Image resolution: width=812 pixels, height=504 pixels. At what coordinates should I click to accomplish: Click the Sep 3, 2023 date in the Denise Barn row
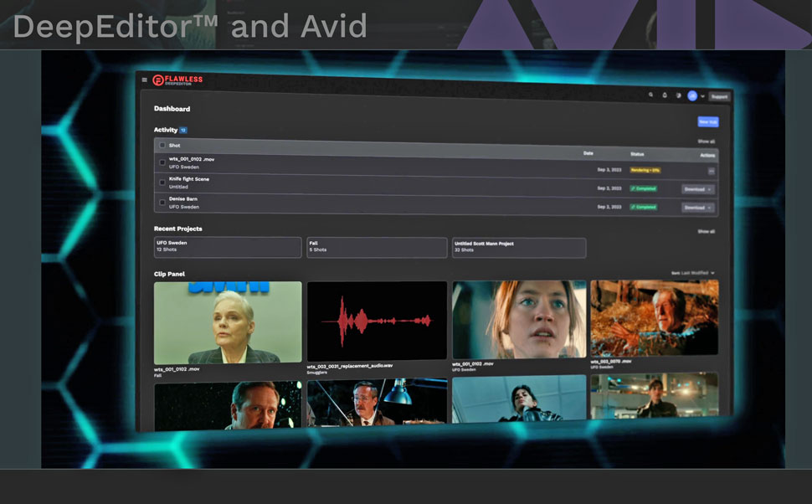coord(609,207)
